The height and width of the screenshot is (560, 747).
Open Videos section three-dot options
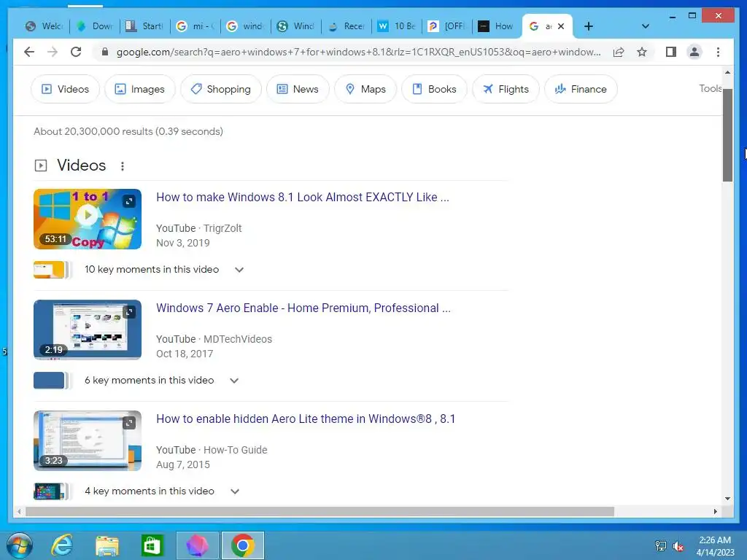123,166
